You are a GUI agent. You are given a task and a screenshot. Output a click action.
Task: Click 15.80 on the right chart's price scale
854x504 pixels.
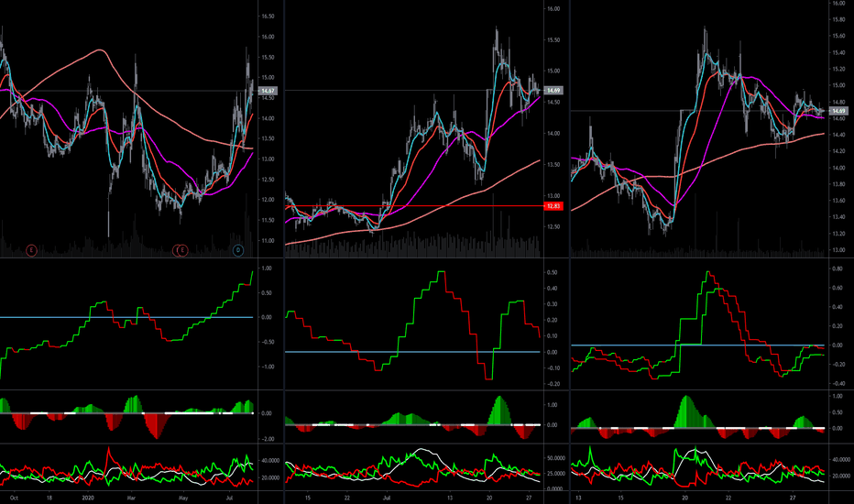tap(838, 19)
